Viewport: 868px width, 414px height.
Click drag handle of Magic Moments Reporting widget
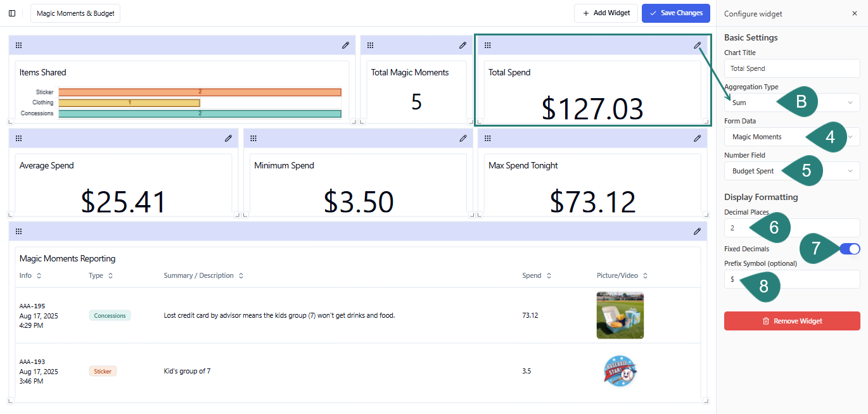[19, 231]
